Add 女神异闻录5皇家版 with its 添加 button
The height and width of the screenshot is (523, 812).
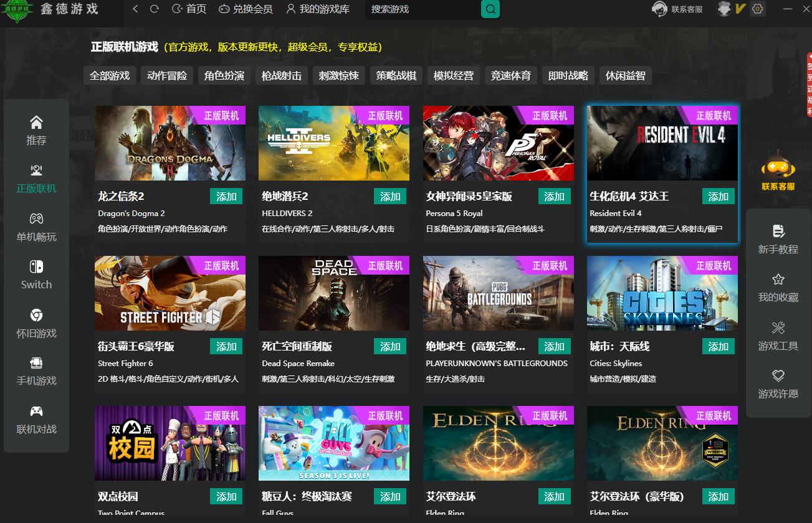[554, 196]
